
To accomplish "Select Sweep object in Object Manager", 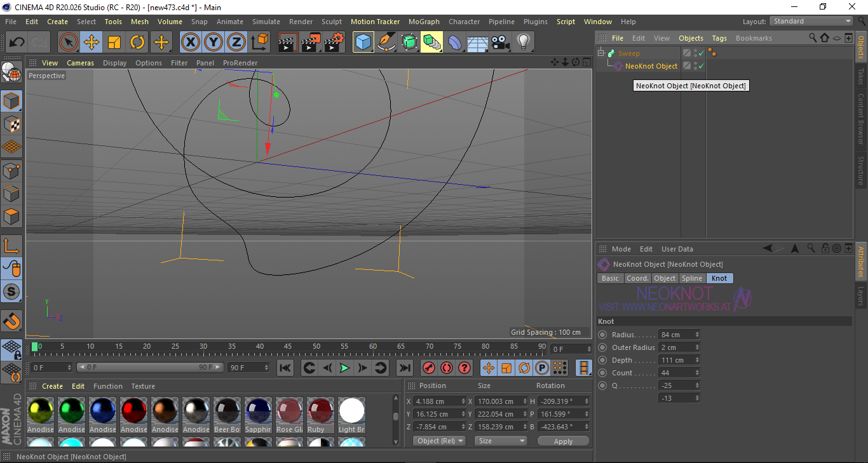I will click(x=629, y=53).
